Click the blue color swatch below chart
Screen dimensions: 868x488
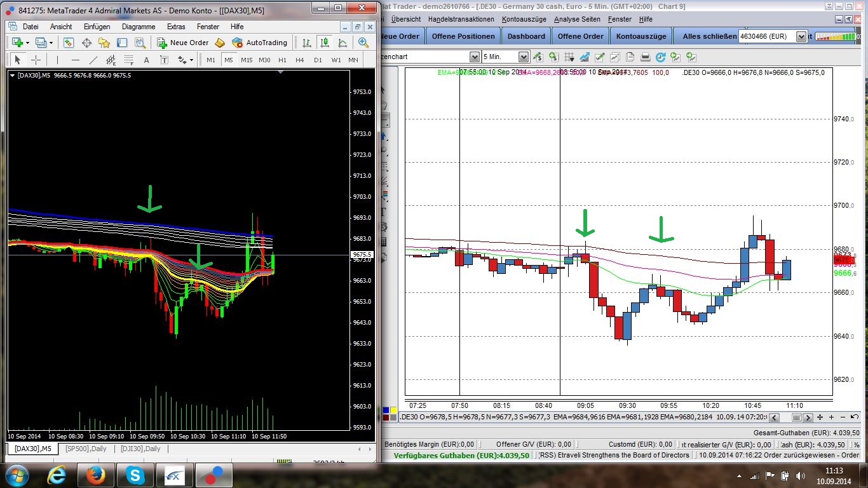387,410
